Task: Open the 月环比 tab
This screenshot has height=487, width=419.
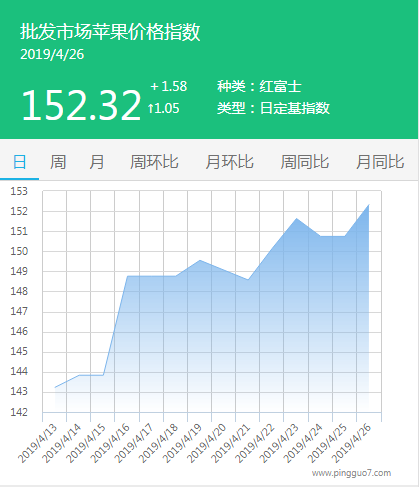Action: (x=230, y=162)
